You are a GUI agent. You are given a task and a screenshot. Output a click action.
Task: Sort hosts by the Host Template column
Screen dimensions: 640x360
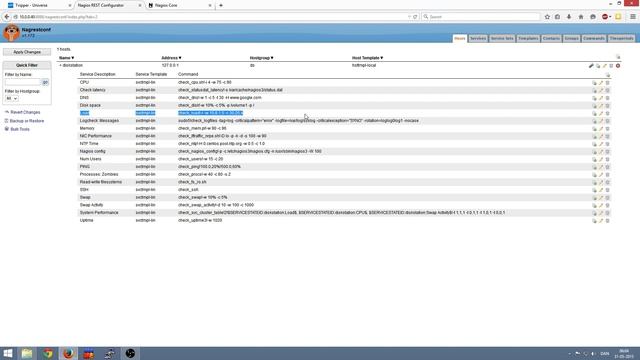point(367,58)
